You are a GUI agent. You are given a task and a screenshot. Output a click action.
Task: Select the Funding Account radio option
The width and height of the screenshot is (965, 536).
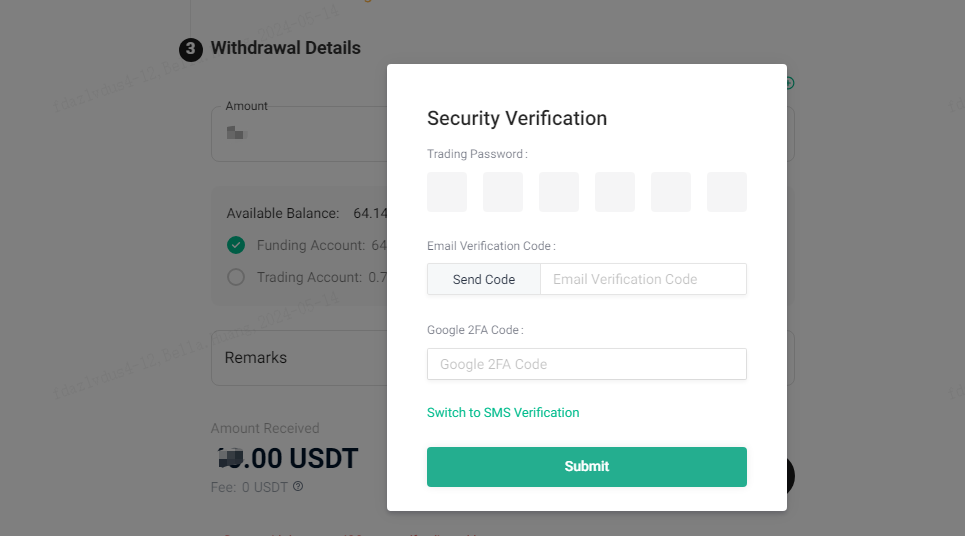coord(236,245)
